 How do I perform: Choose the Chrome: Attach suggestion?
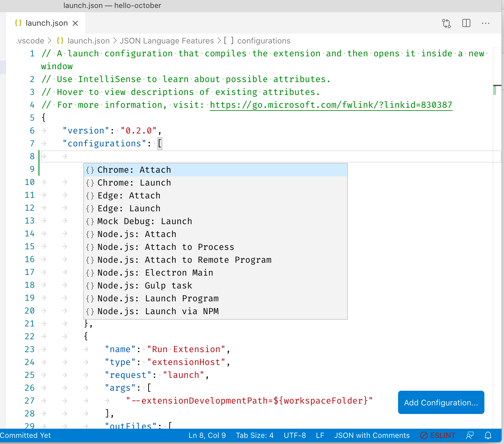coord(216,170)
